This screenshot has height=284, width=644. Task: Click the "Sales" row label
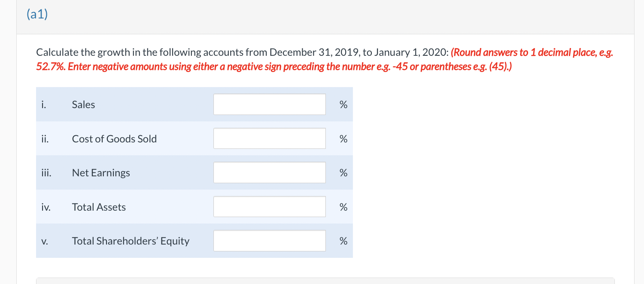84,105
